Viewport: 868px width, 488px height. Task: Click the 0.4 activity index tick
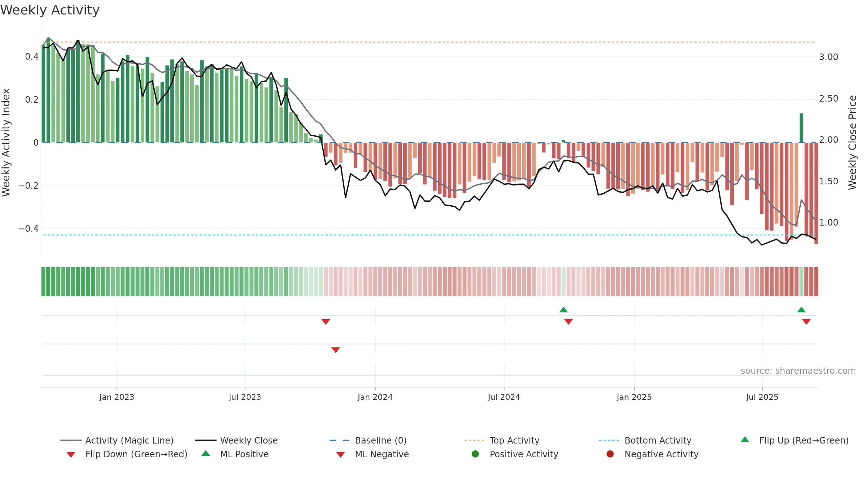point(32,57)
